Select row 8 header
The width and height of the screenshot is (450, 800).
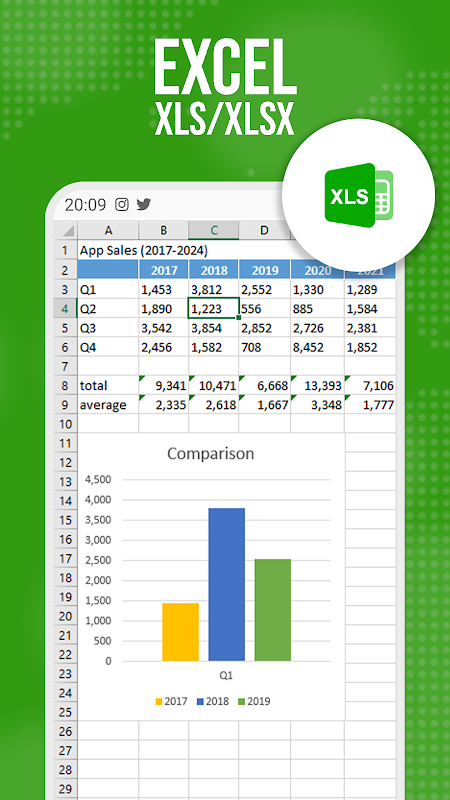(x=65, y=385)
